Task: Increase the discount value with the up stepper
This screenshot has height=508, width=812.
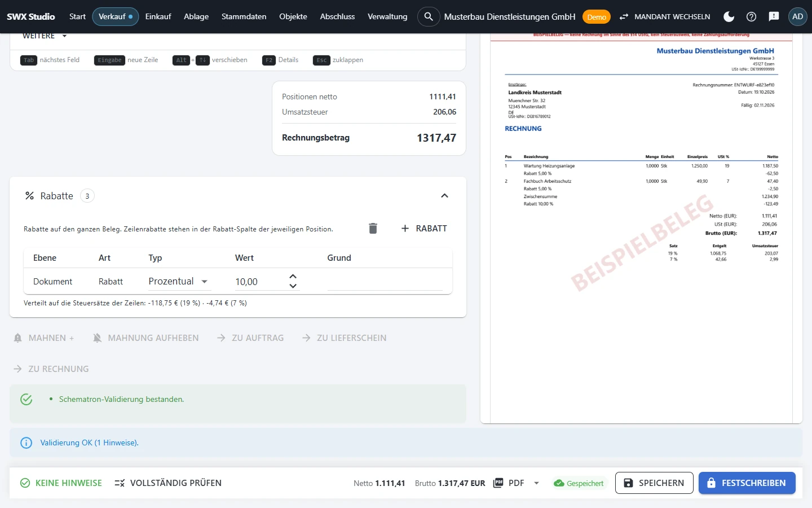Action: tap(293, 277)
